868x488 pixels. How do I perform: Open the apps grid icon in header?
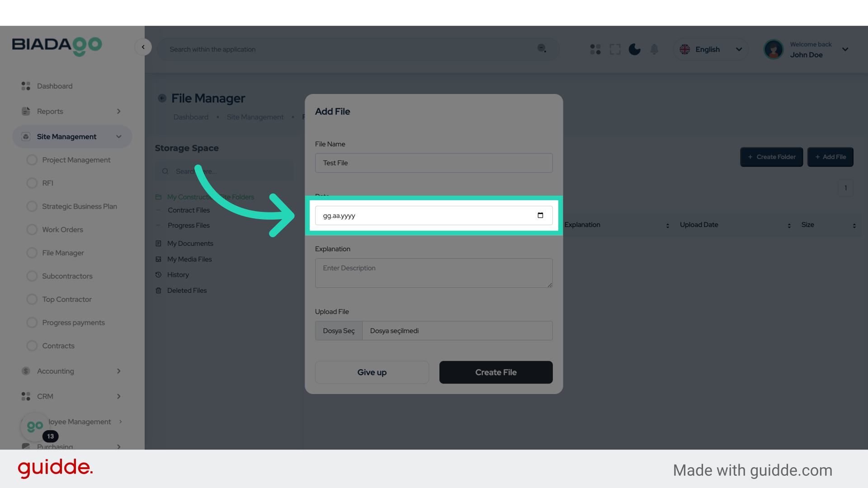click(x=595, y=49)
